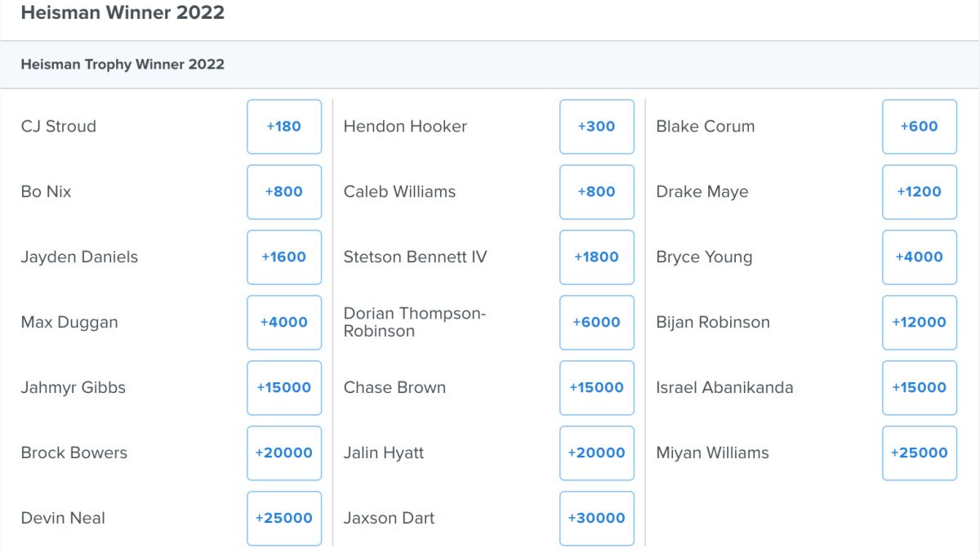
Task: Click Jaxson Dart's +30000 odds
Action: (596, 518)
